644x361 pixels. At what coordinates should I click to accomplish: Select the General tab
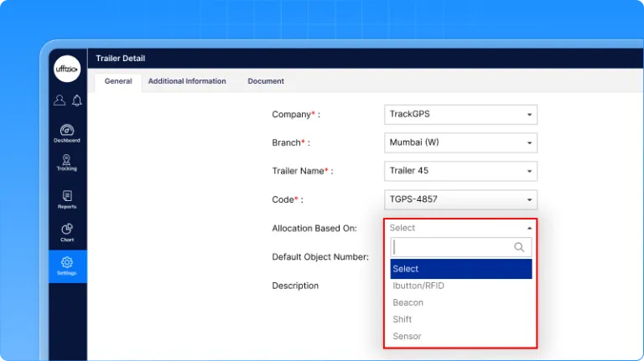[118, 81]
